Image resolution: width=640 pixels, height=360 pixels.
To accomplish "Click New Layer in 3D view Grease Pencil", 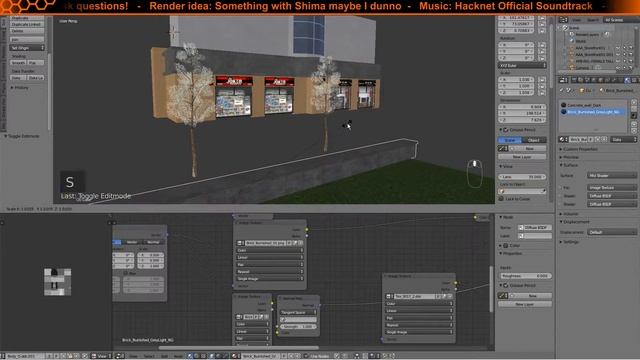I will 522,157.
